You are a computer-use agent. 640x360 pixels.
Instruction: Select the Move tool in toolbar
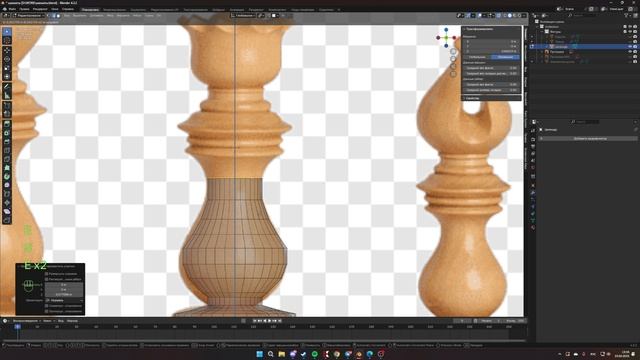[7, 51]
